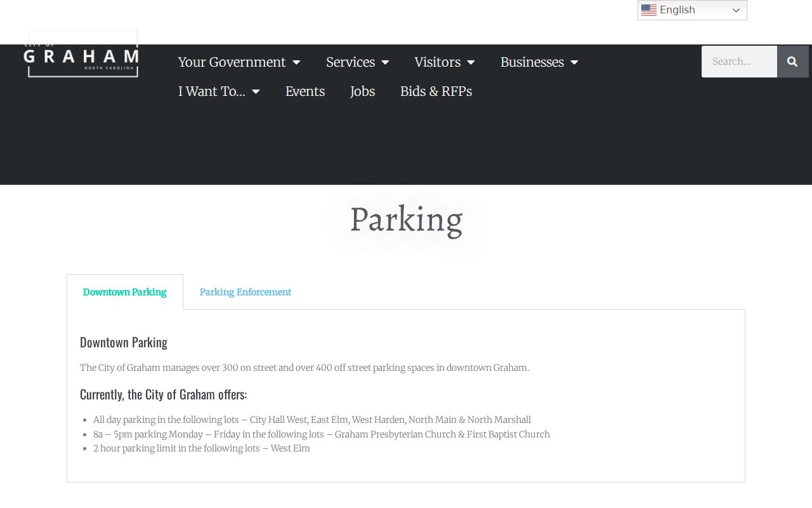Open the Visitors menu
The image size is (812, 508).
(437, 62)
